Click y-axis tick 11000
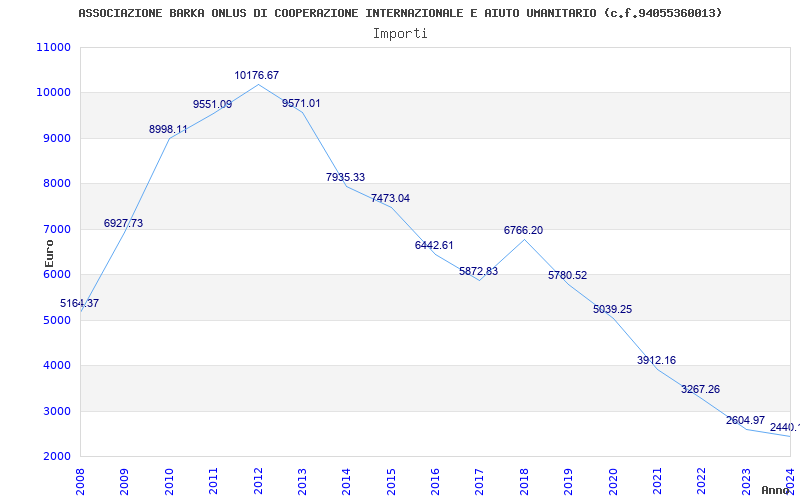The height and width of the screenshot is (500, 800). coord(54,47)
